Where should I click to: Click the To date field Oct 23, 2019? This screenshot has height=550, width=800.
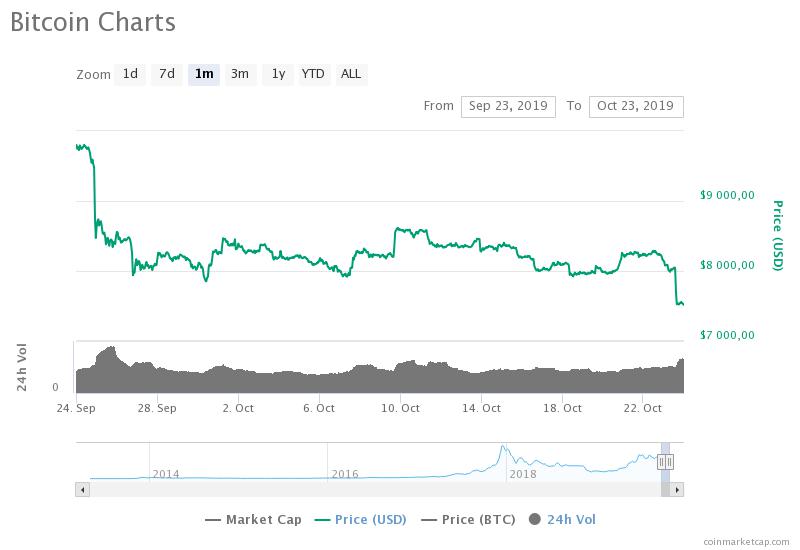pos(636,106)
